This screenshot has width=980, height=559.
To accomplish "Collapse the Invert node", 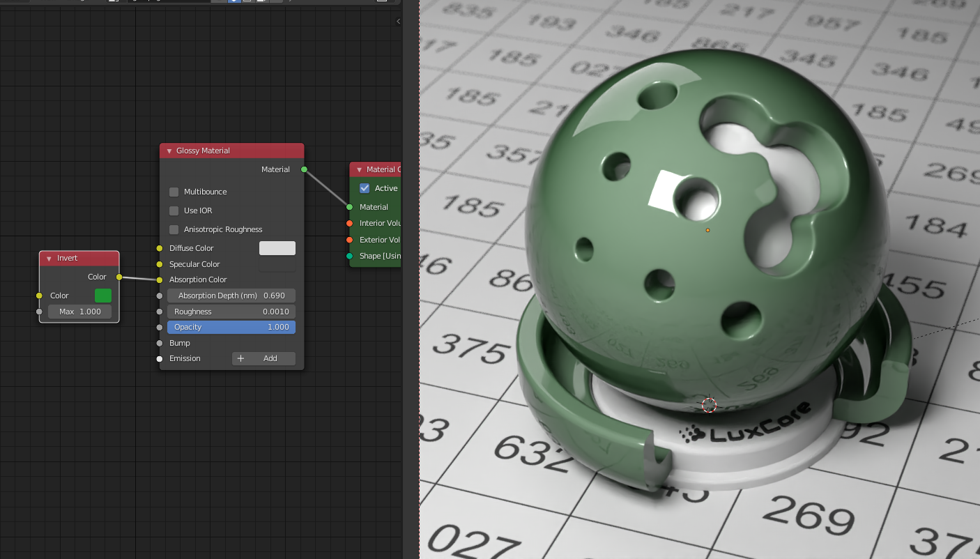I will [x=49, y=259].
